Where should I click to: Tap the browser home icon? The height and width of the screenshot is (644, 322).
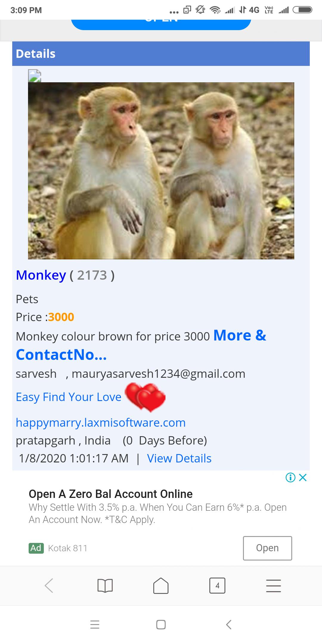[161, 586]
